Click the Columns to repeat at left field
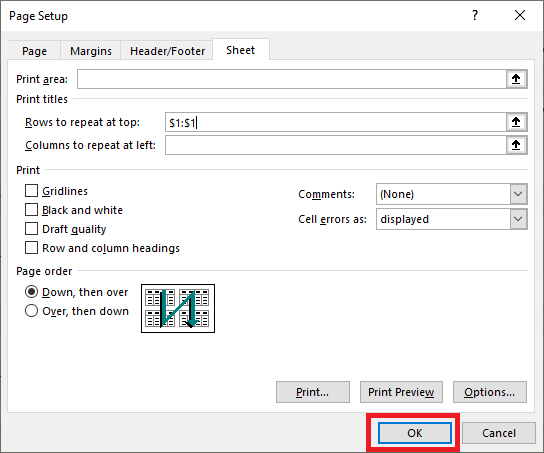 point(335,145)
